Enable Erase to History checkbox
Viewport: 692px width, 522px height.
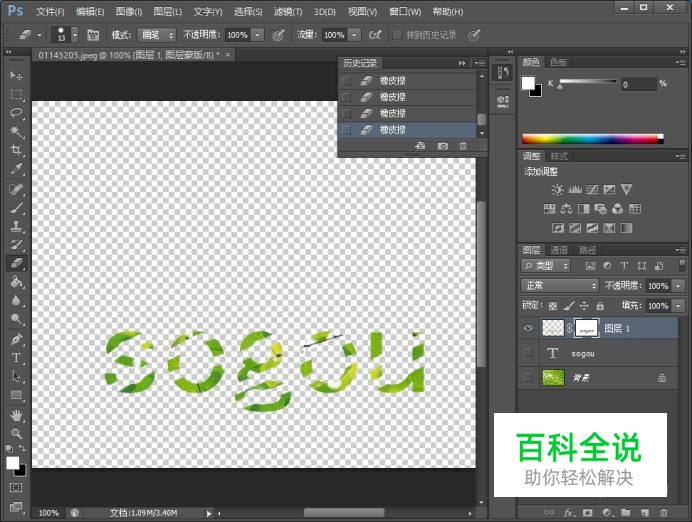(397, 35)
